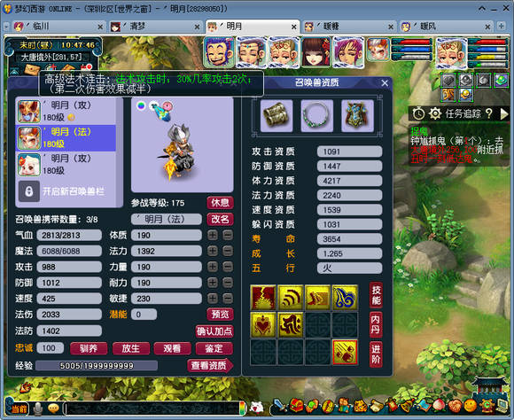This screenshot has height=420, width=514.
Task: Click the computer system icon at bottom right
Action: pos(502,406)
